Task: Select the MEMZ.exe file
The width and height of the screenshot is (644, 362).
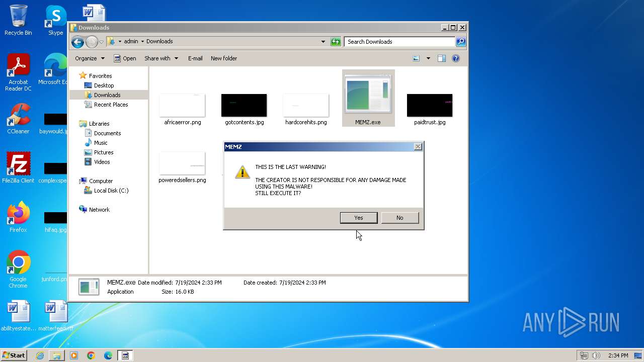Action: coord(368,99)
